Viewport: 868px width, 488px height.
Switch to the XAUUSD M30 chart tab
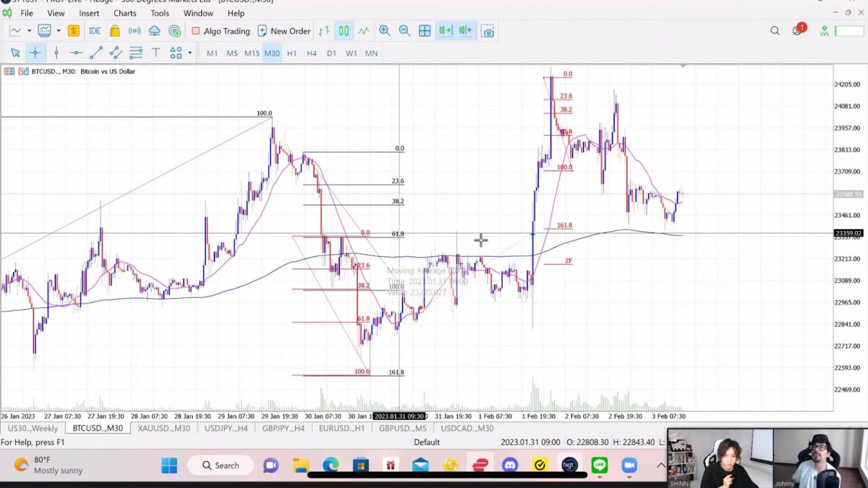pyautogui.click(x=163, y=428)
